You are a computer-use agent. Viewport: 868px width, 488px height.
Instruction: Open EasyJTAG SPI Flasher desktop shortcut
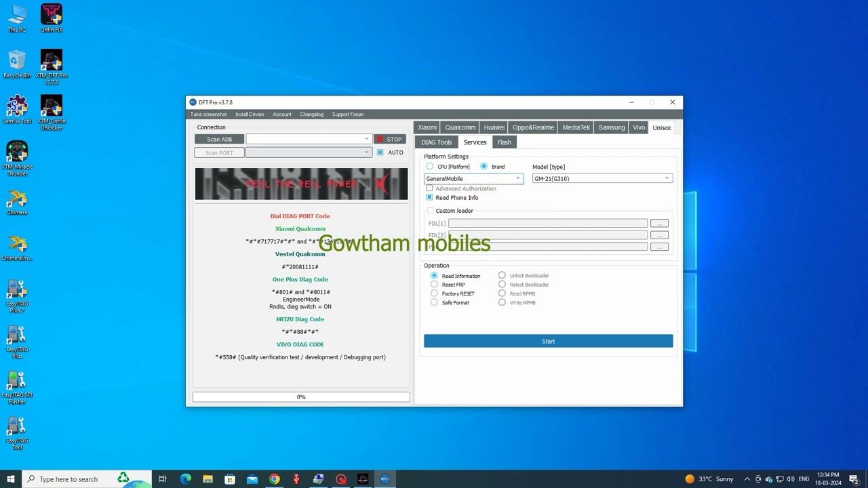(x=17, y=388)
